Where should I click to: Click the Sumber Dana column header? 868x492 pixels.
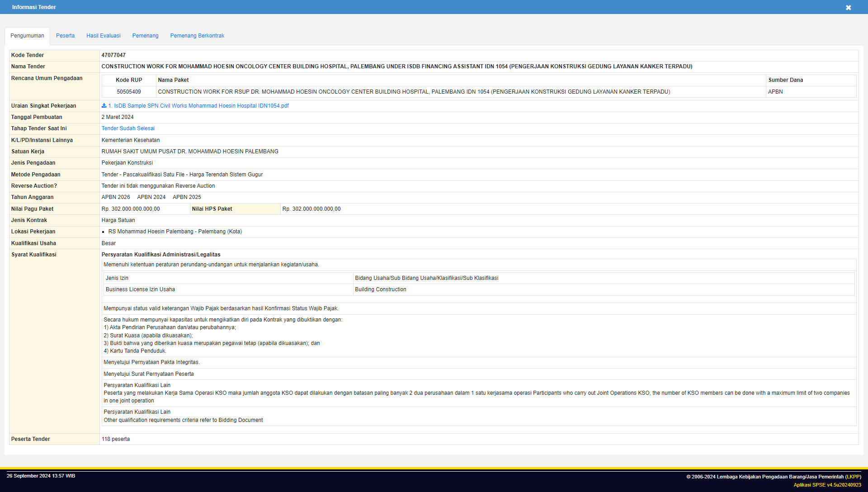786,80
